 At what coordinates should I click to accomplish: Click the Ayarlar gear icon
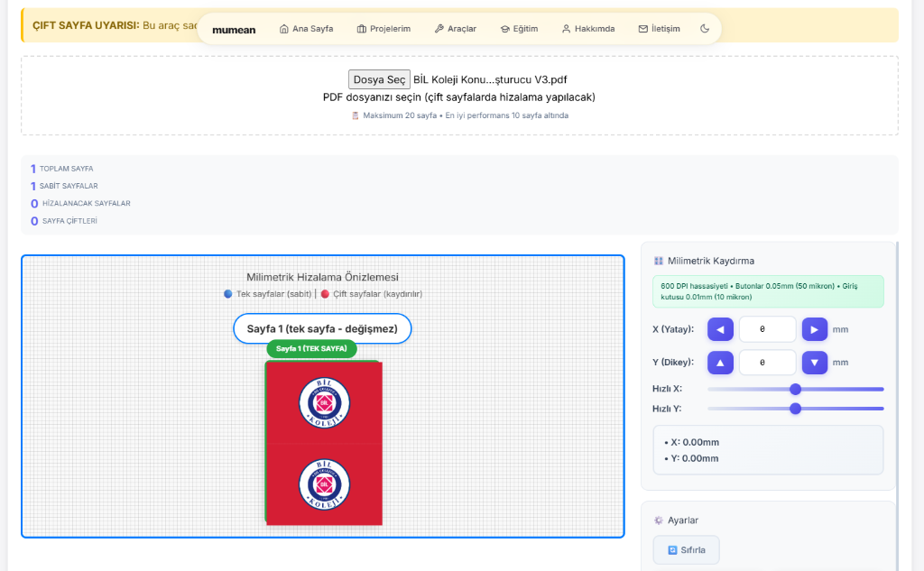pos(658,520)
